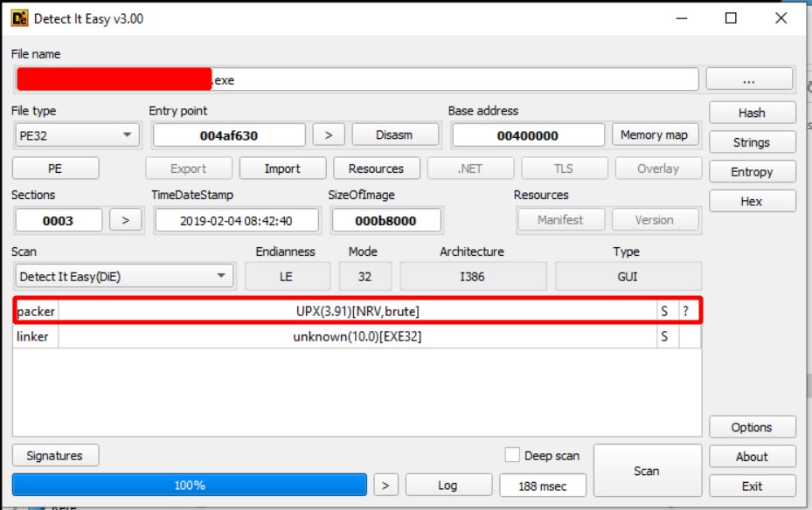Open the Disasm view
812x510 pixels.
(x=394, y=135)
